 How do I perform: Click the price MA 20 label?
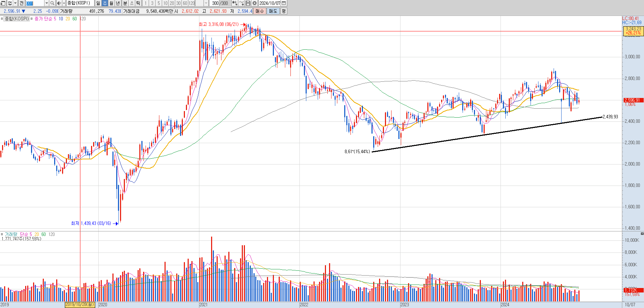68,19
